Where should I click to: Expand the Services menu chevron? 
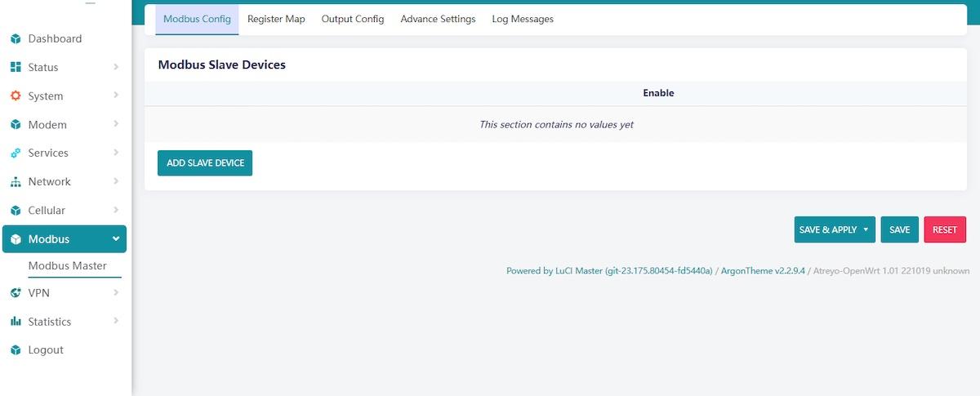116,153
